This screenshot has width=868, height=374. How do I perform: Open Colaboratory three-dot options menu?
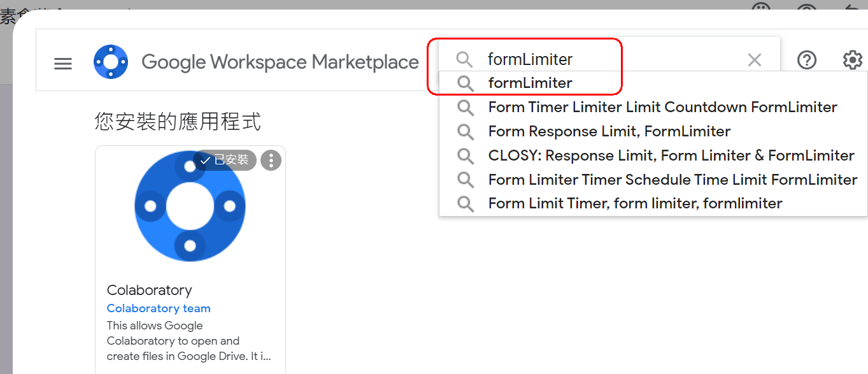pos(271,161)
